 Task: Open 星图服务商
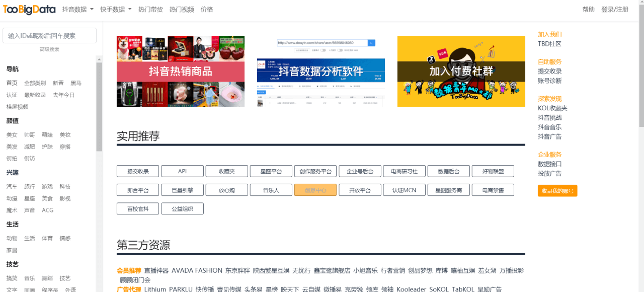[x=449, y=190]
